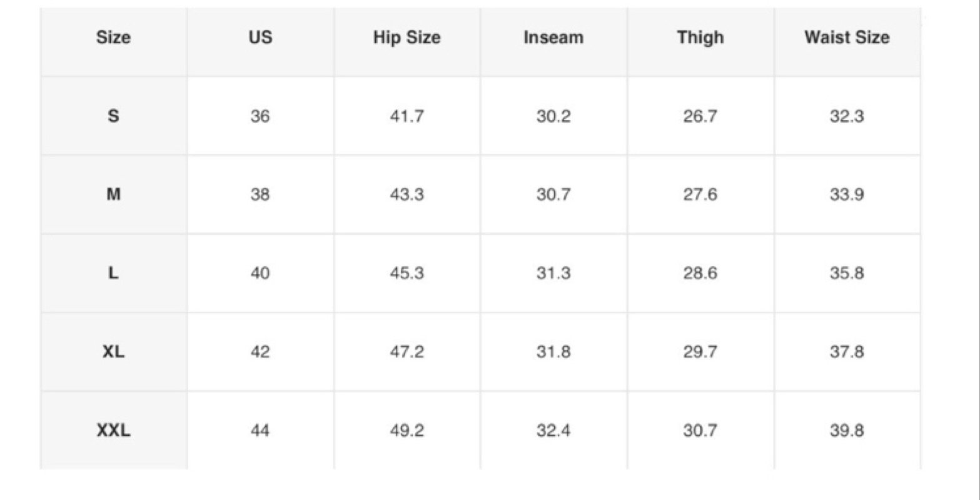The height and width of the screenshot is (500, 980).
Task: Click US value 42 cell
Action: coord(260,352)
